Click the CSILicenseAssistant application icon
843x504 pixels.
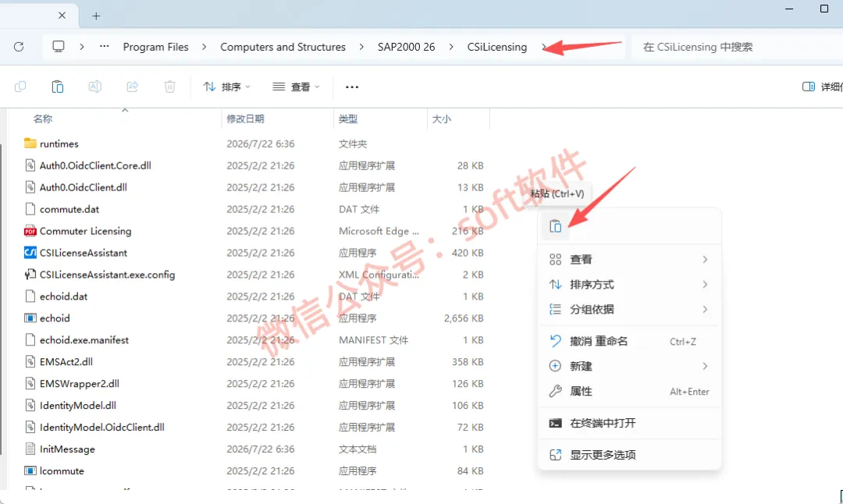(30, 253)
